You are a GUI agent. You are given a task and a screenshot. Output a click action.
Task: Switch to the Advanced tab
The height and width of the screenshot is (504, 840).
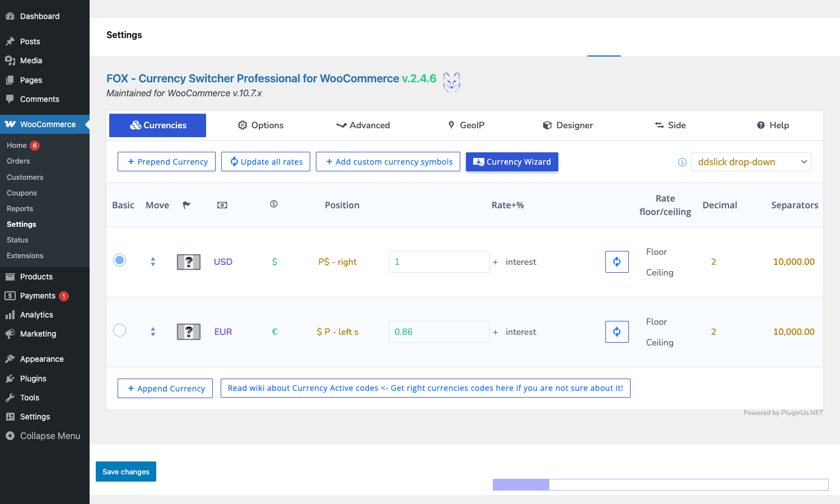pyautogui.click(x=363, y=125)
